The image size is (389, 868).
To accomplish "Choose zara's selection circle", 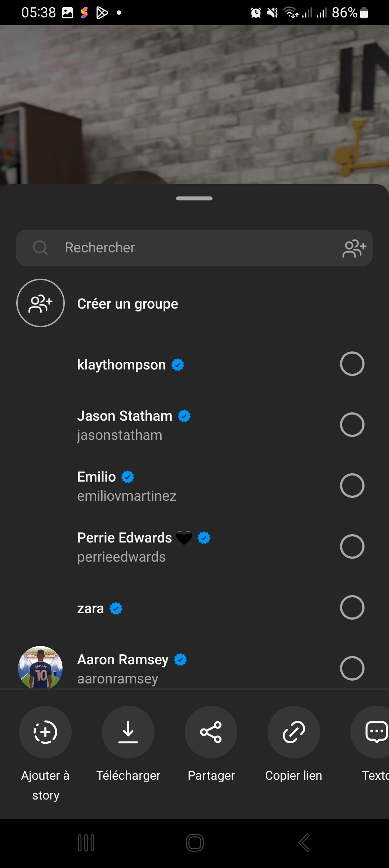I will coord(352,607).
